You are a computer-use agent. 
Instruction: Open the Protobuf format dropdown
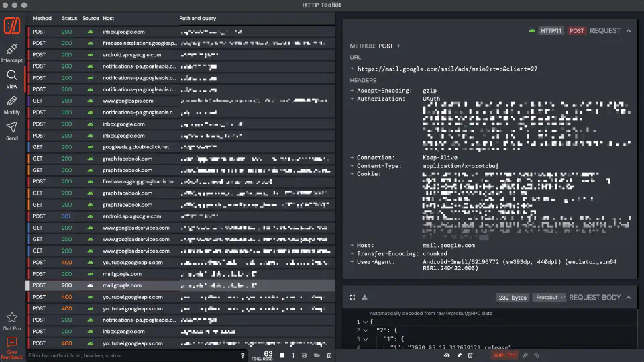pos(549,297)
